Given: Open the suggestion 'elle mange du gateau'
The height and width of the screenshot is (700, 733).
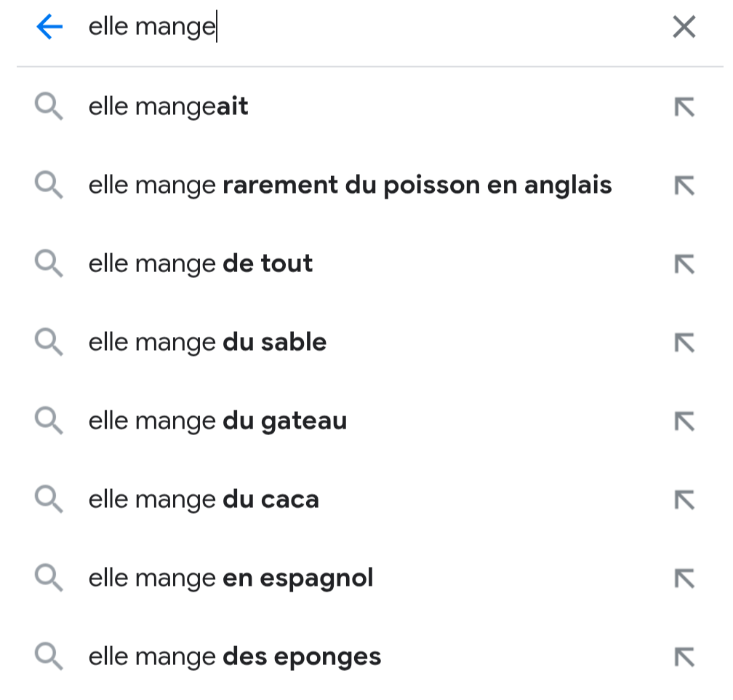Looking at the screenshot, I should [217, 421].
